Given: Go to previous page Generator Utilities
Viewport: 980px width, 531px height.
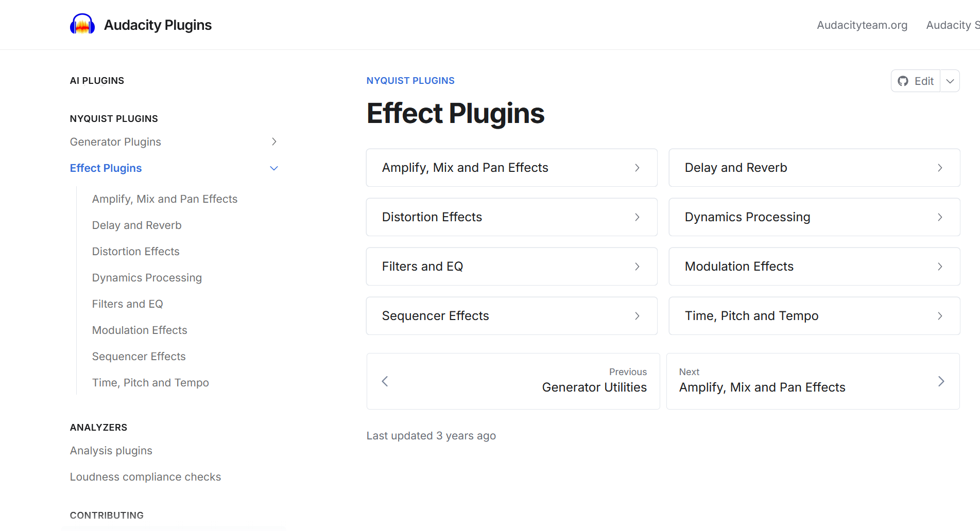Looking at the screenshot, I should click(x=594, y=387).
